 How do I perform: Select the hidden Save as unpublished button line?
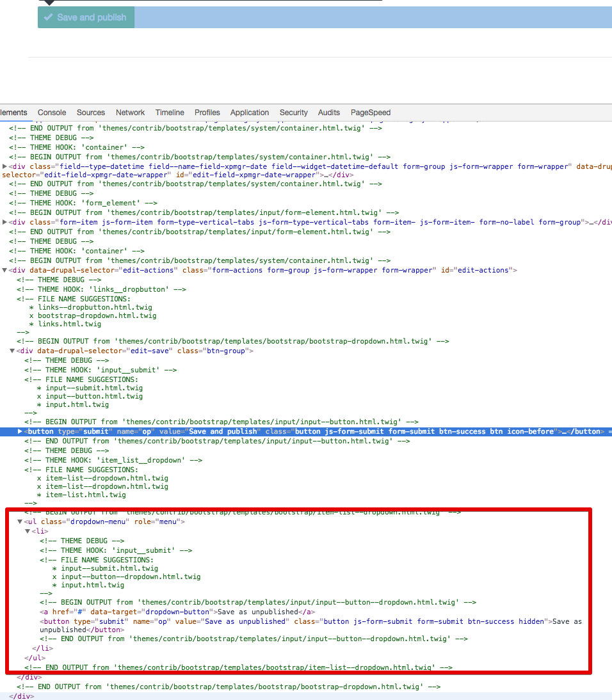(192, 621)
